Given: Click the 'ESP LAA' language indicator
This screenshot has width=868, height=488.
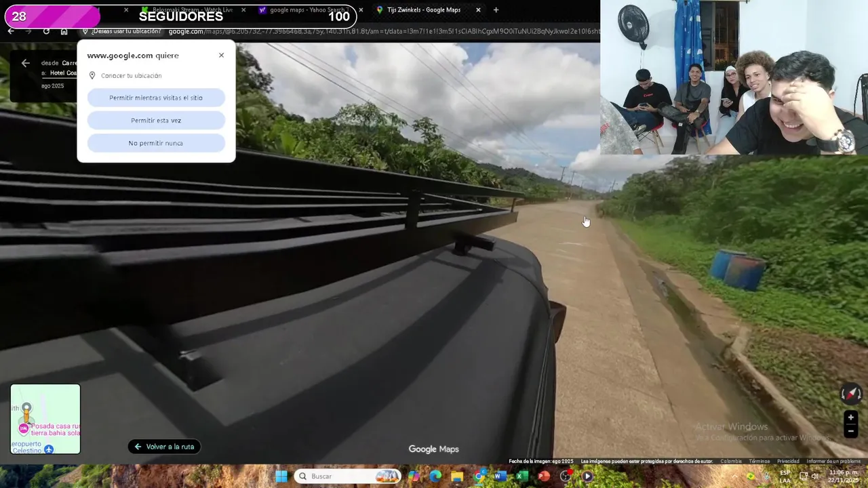Looking at the screenshot, I should 785,476.
